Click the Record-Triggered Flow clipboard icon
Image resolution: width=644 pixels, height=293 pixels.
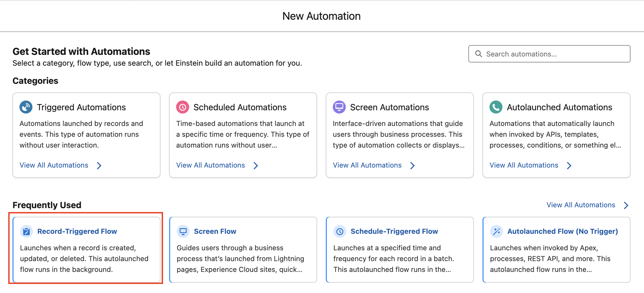pos(26,231)
